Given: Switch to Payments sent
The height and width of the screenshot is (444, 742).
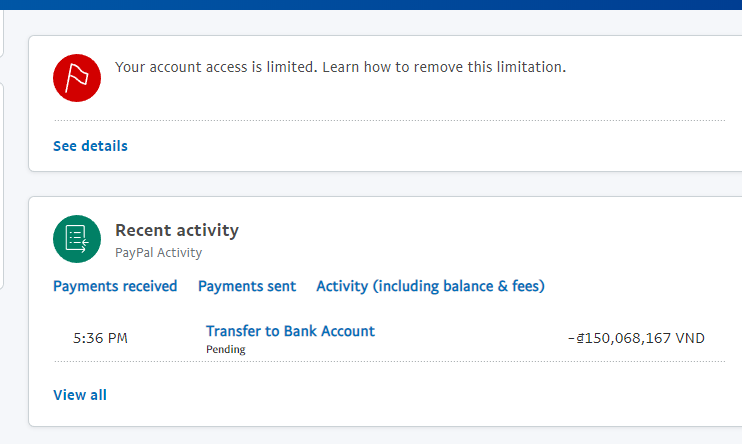Looking at the screenshot, I should pos(247,286).
